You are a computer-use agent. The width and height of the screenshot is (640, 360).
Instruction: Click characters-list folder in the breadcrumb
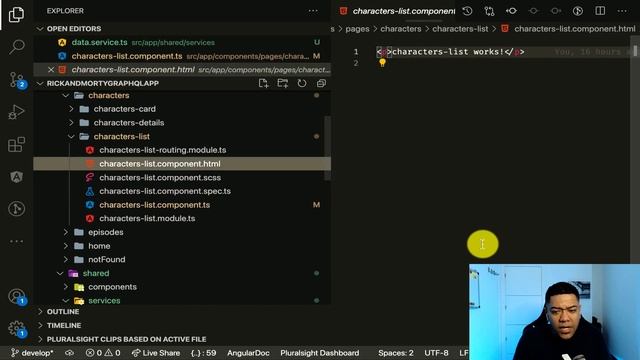(460, 29)
